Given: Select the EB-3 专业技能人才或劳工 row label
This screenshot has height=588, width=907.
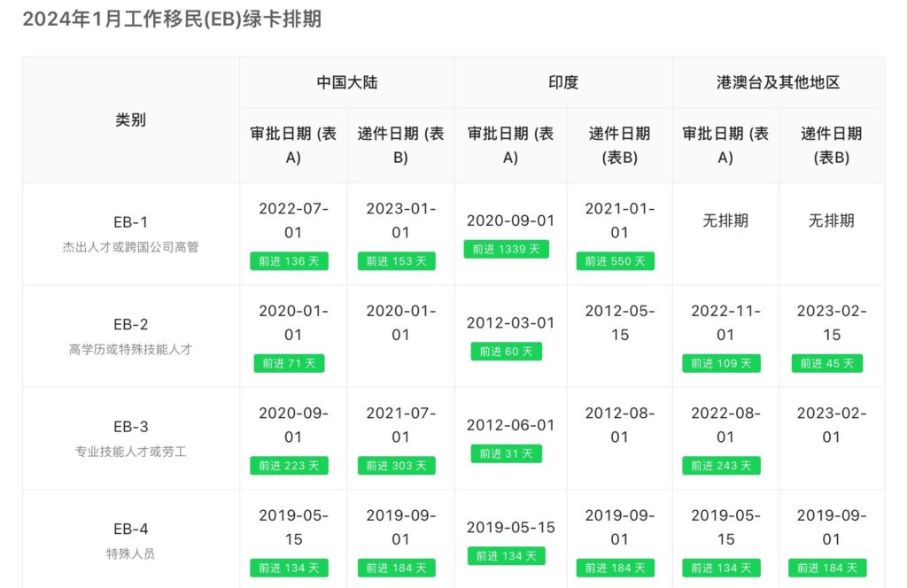Looking at the screenshot, I should 130,438.
